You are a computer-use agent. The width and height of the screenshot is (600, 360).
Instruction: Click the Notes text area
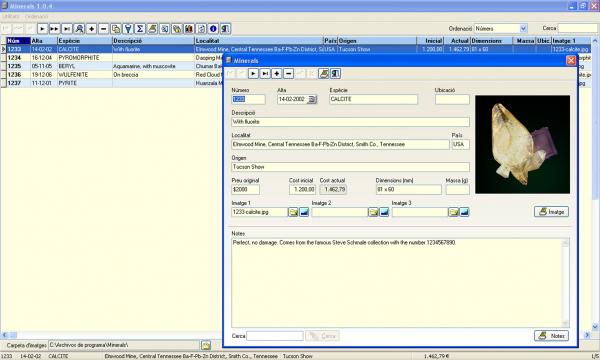[397, 282]
